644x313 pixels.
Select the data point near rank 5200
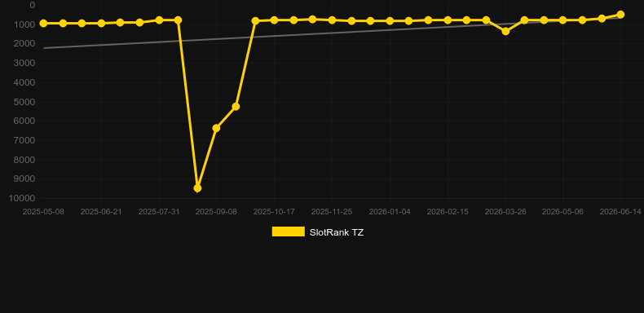[x=236, y=107]
